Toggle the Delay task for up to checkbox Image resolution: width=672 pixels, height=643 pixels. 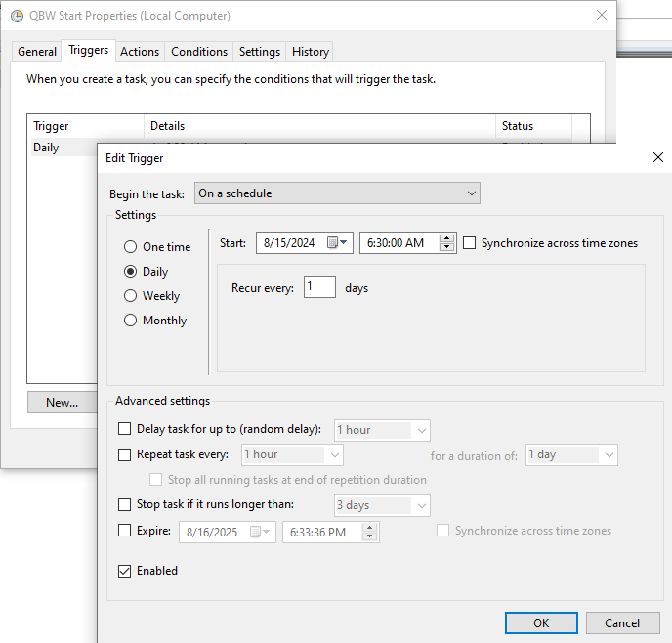point(124,429)
